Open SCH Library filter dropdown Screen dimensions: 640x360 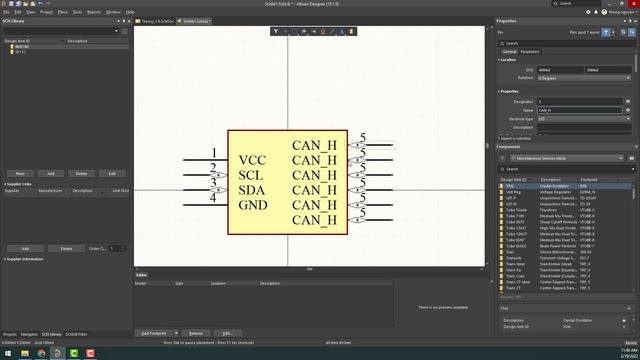click(x=116, y=31)
